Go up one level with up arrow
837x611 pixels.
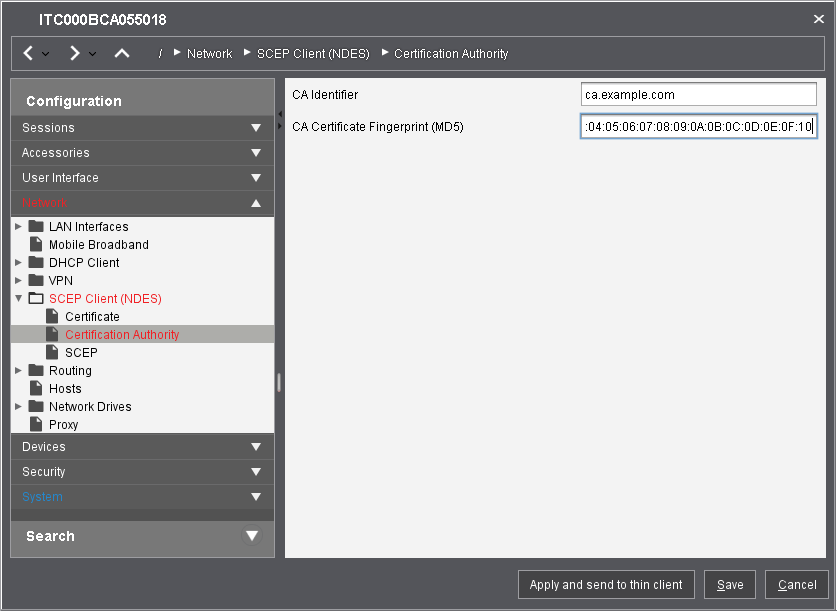click(121, 53)
